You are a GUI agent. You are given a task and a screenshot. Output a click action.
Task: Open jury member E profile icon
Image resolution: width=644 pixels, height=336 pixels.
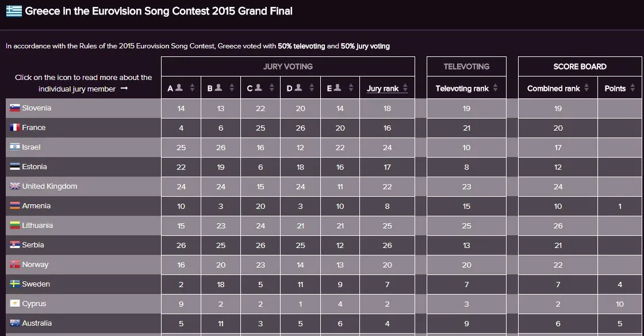point(337,87)
